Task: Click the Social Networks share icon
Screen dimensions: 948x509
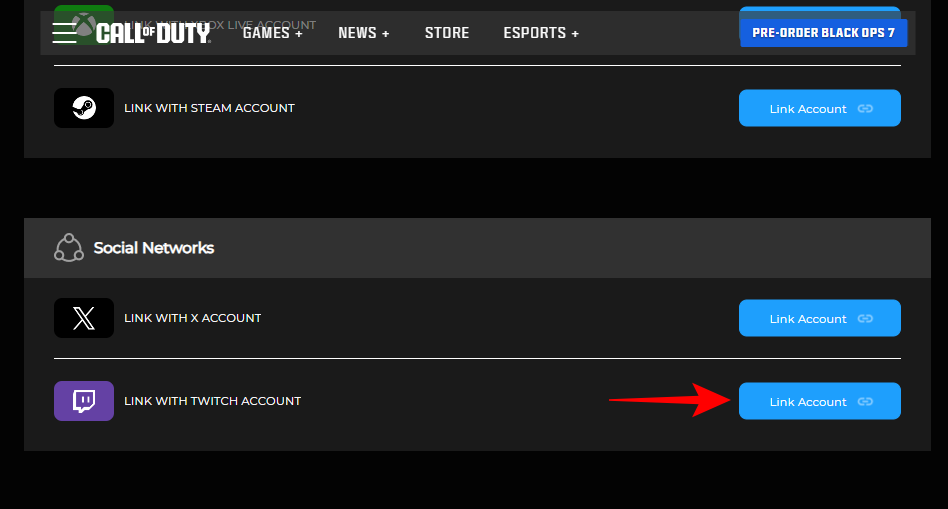Action: [x=68, y=247]
